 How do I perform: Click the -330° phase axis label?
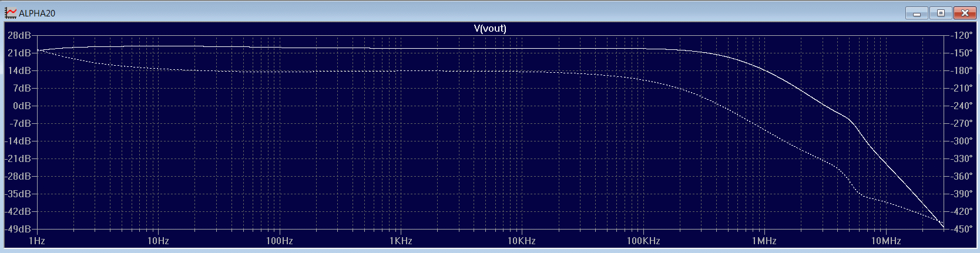[x=962, y=158]
